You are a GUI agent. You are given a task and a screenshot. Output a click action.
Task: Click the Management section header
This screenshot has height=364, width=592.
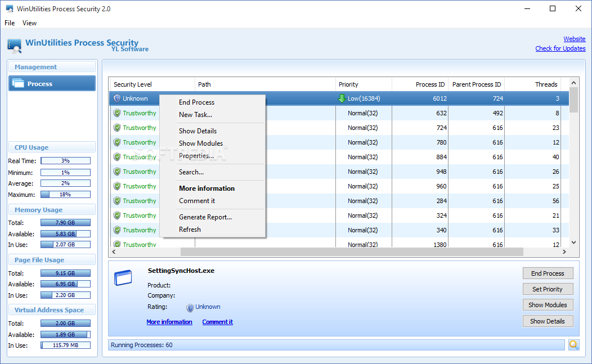coord(52,67)
